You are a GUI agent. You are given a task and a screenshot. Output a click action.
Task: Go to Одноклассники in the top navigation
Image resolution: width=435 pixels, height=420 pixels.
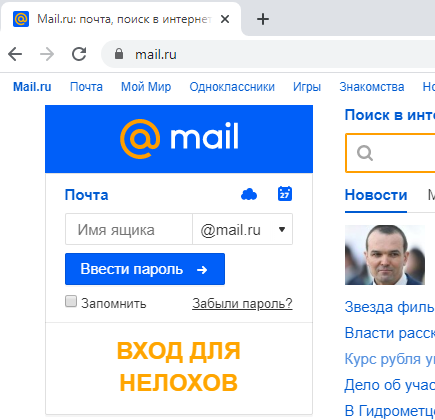[x=232, y=87]
